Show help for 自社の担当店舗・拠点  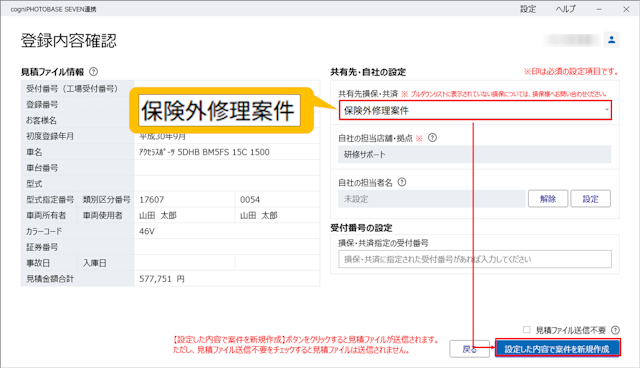[x=432, y=138]
